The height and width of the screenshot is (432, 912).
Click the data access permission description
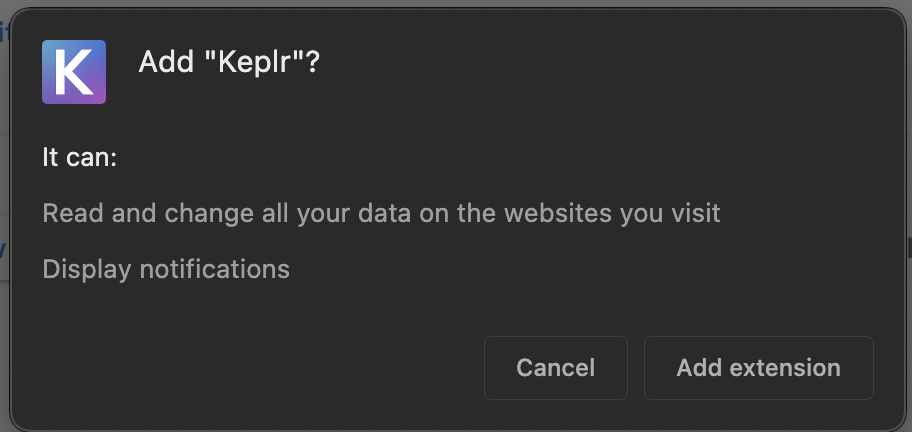coord(381,213)
